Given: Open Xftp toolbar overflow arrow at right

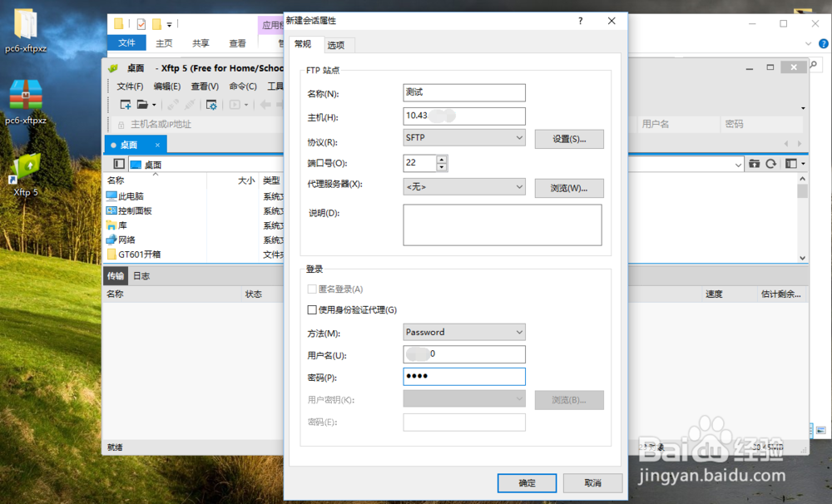Looking at the screenshot, I should [803, 108].
